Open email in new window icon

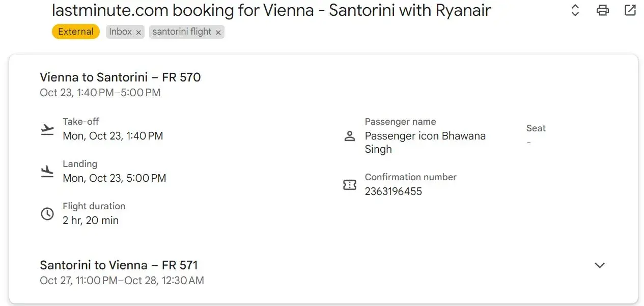point(630,10)
